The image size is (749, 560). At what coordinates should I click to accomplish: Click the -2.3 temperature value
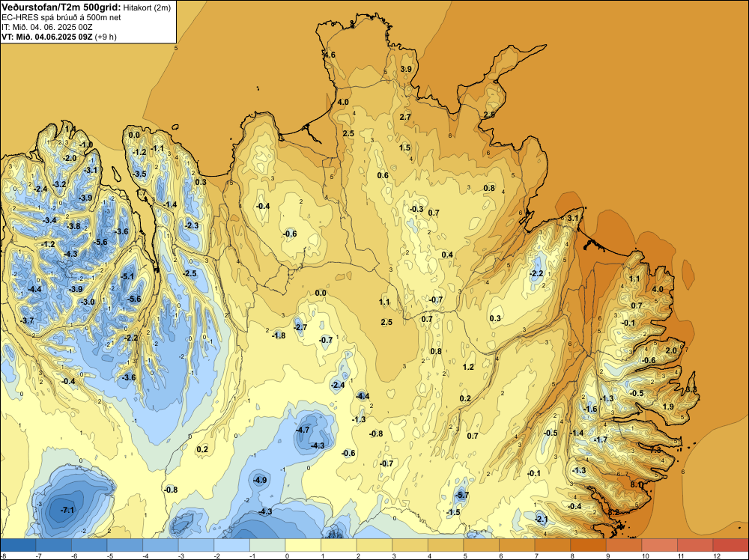coord(192,225)
